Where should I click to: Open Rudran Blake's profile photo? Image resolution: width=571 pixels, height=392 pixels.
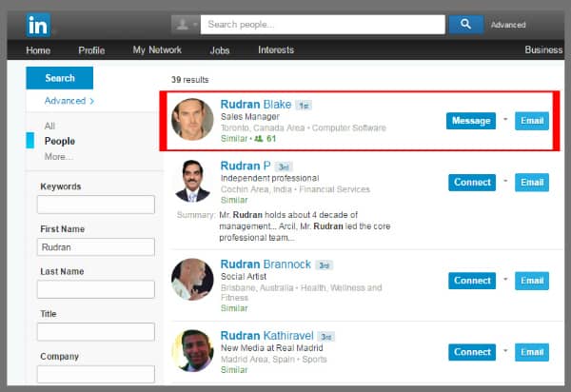click(192, 120)
